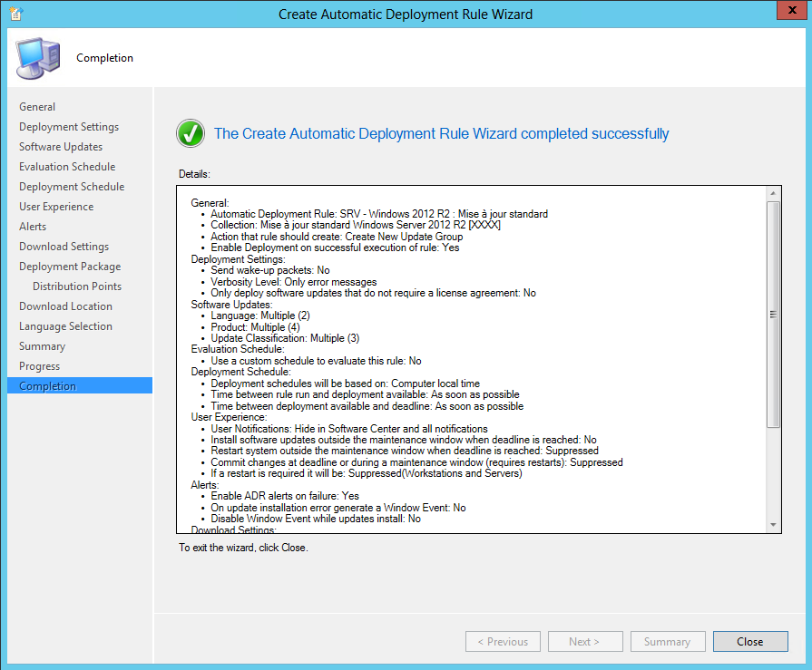Click 'On update installation error' line
The height and width of the screenshot is (670, 812).
338,508
